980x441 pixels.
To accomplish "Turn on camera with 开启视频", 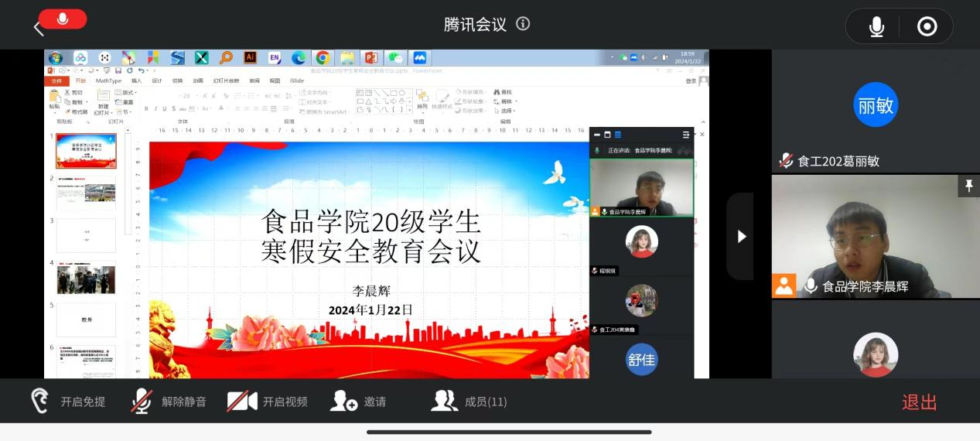I will click(x=268, y=402).
